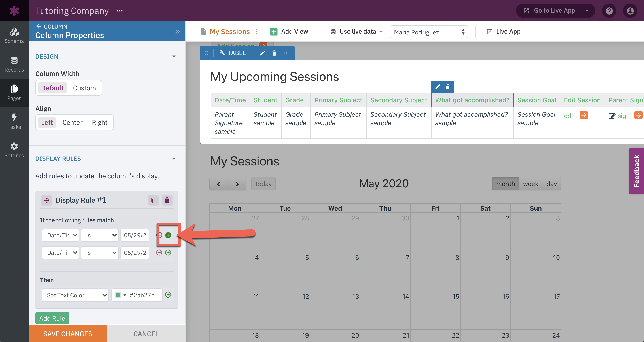Open the Set Text Color action dropdown
Image resolution: width=644 pixels, height=342 pixels.
(75, 295)
